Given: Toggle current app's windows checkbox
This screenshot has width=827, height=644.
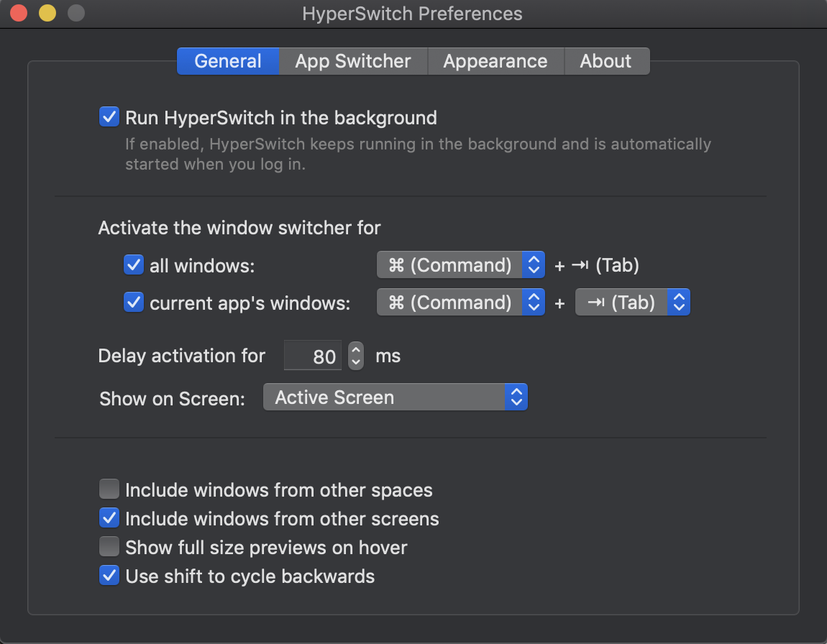Looking at the screenshot, I should pyautogui.click(x=134, y=302).
